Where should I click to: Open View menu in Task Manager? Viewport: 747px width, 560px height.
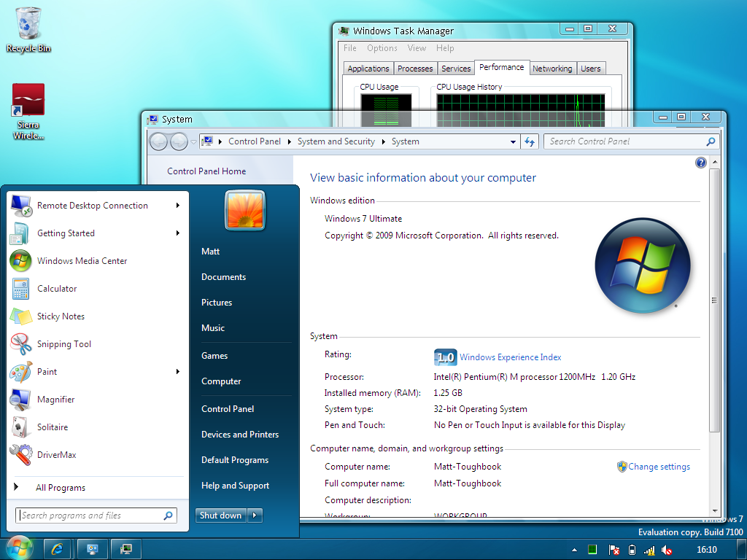pos(417,48)
